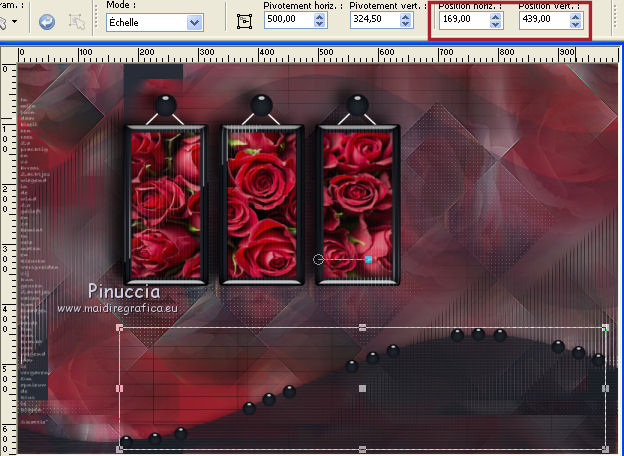Click the www.maidiregrafica.eu text
Screen dimensions: 624x456
(x=117, y=309)
